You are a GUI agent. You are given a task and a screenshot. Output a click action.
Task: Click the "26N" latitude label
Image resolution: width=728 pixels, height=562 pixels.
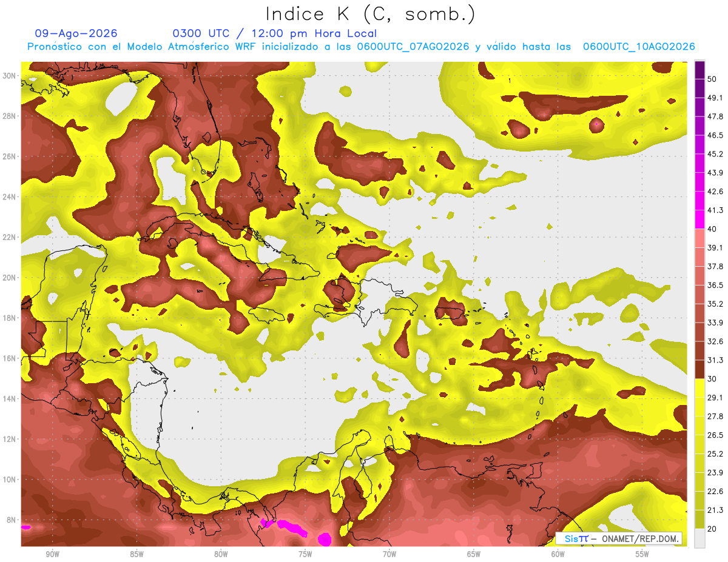tap(10, 156)
